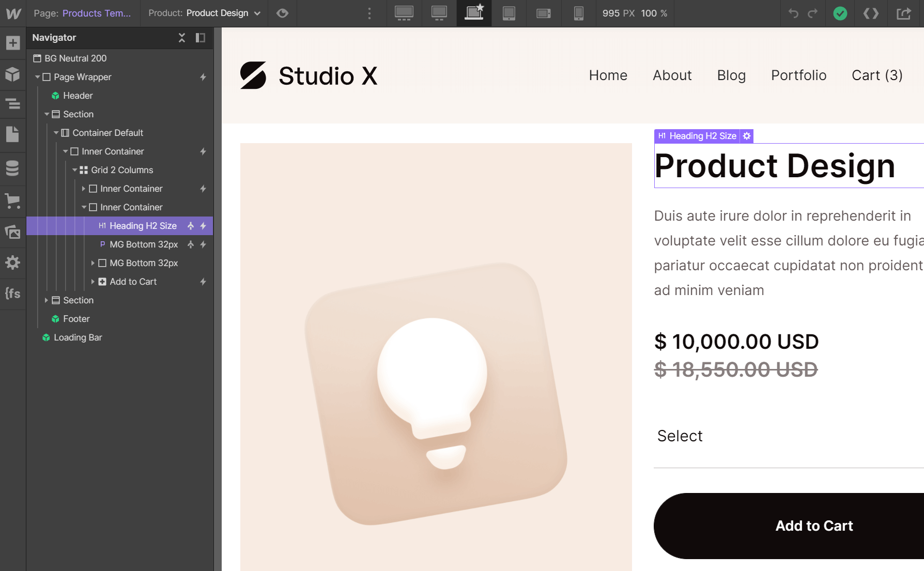Open the Ecommerce cart panel
Screen dimensions: 924x571
coord(13,200)
